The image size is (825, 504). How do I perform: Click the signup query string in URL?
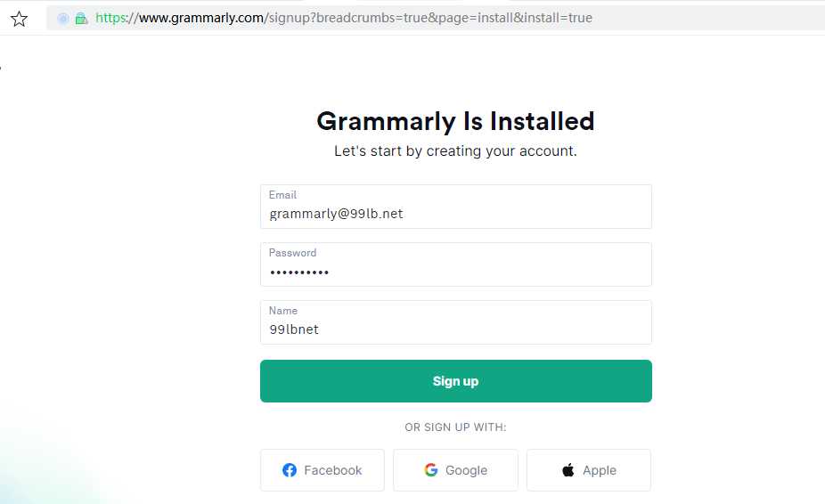click(430, 18)
